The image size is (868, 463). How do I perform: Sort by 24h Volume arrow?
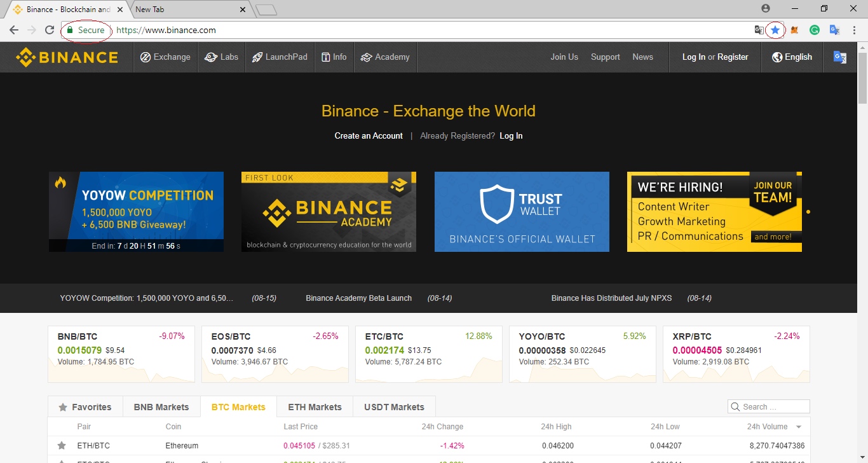tap(799, 427)
